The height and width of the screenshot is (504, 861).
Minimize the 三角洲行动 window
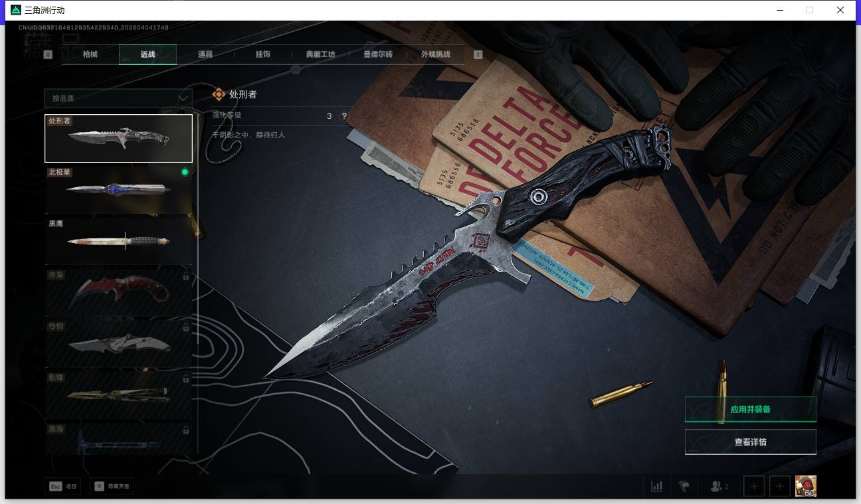pyautogui.click(x=780, y=10)
